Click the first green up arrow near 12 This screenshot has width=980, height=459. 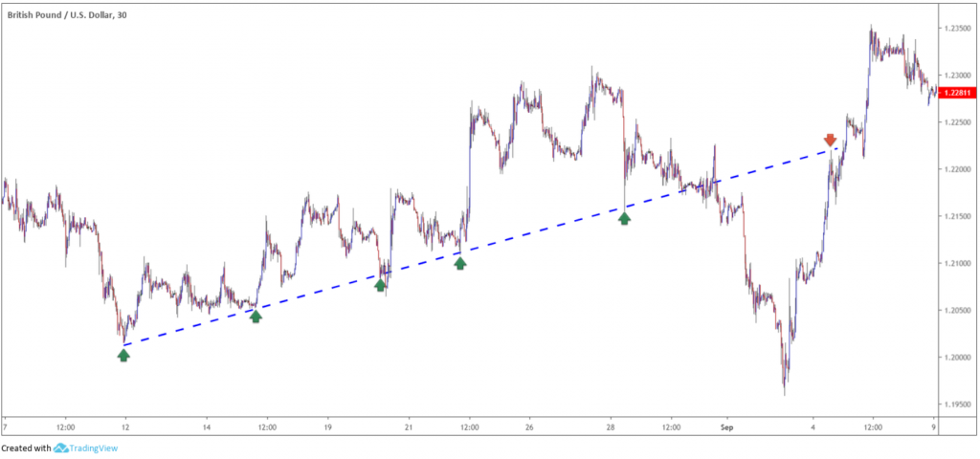(123, 356)
